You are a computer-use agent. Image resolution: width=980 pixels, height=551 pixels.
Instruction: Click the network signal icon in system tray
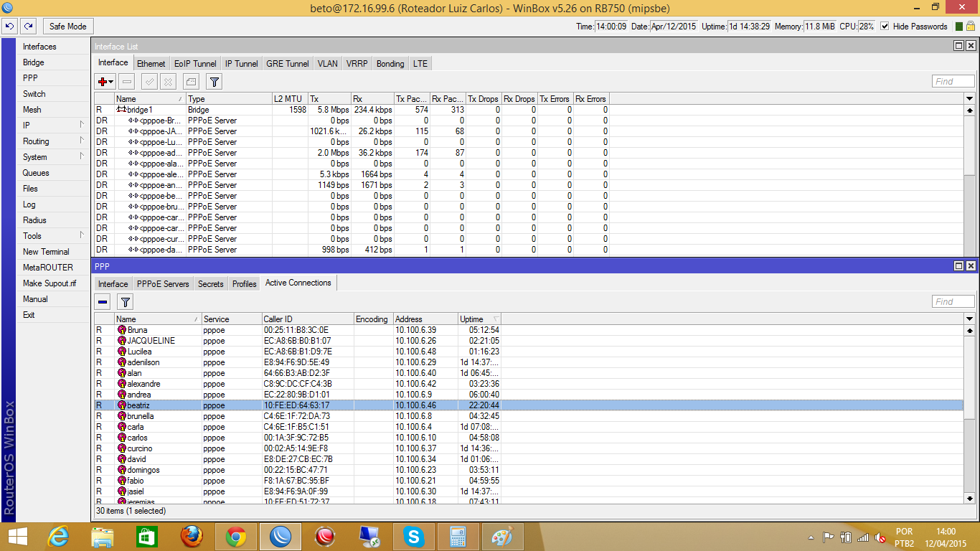(863, 537)
